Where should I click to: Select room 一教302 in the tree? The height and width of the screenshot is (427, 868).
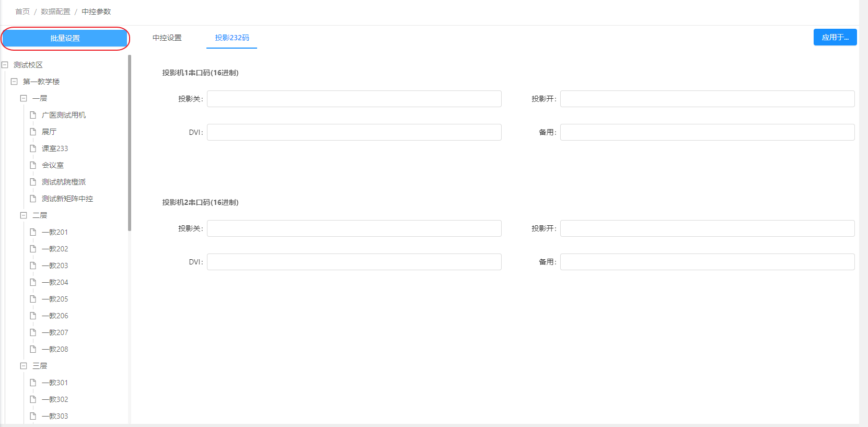[55, 399]
